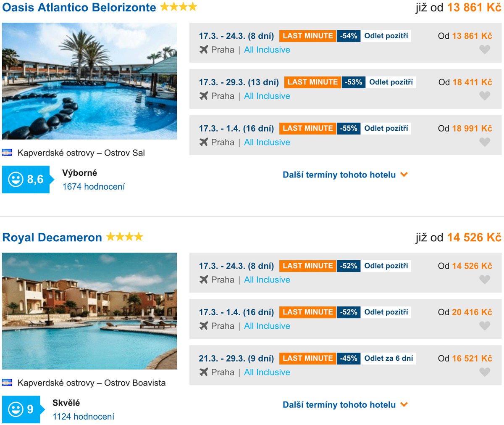This screenshot has width=504, height=425.
Task: Click the heart on the 18 991 Kč offer
Action: pos(485,142)
